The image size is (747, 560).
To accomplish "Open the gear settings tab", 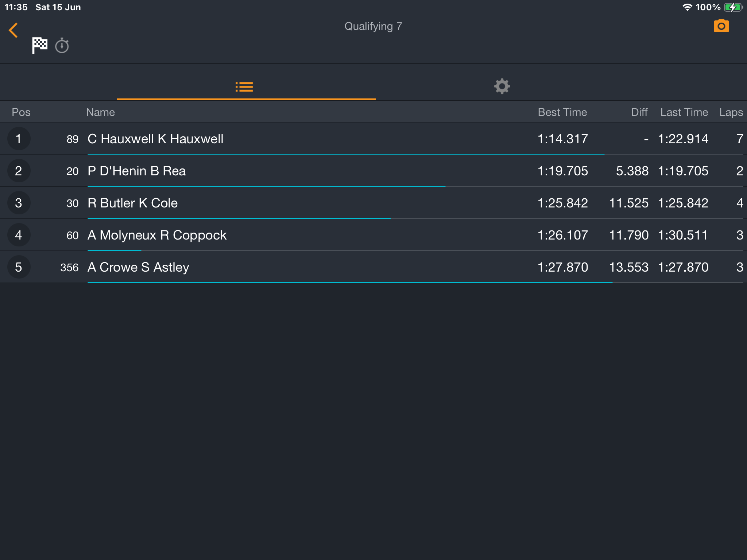I will (x=502, y=86).
